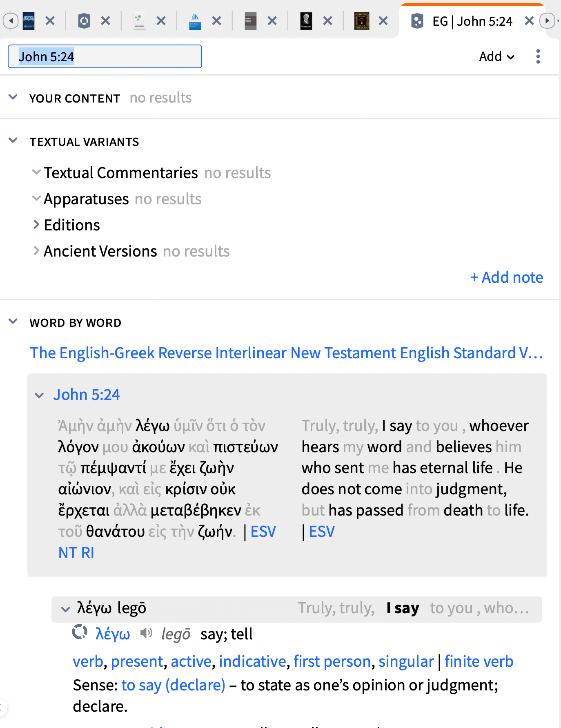Image resolution: width=561 pixels, height=728 pixels.
Task: Open the Add dropdown menu
Action: [496, 56]
